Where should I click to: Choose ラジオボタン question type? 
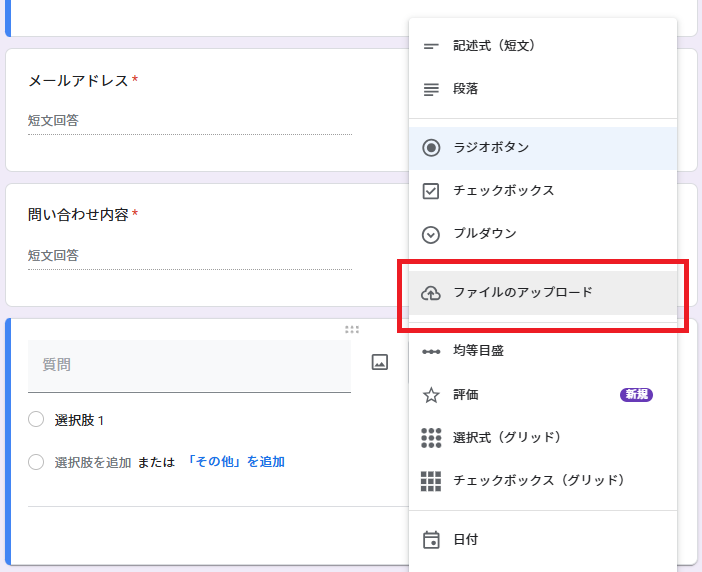491,148
